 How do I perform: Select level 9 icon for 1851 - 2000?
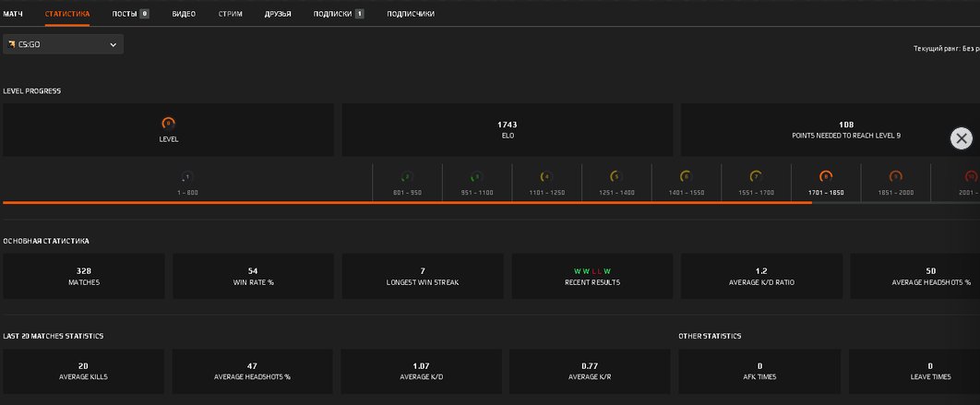[x=896, y=177]
